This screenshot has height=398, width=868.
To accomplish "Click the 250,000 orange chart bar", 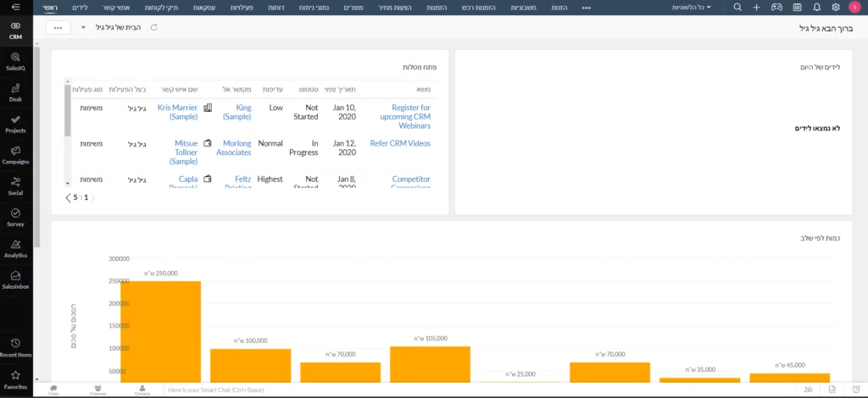I will pos(160,331).
